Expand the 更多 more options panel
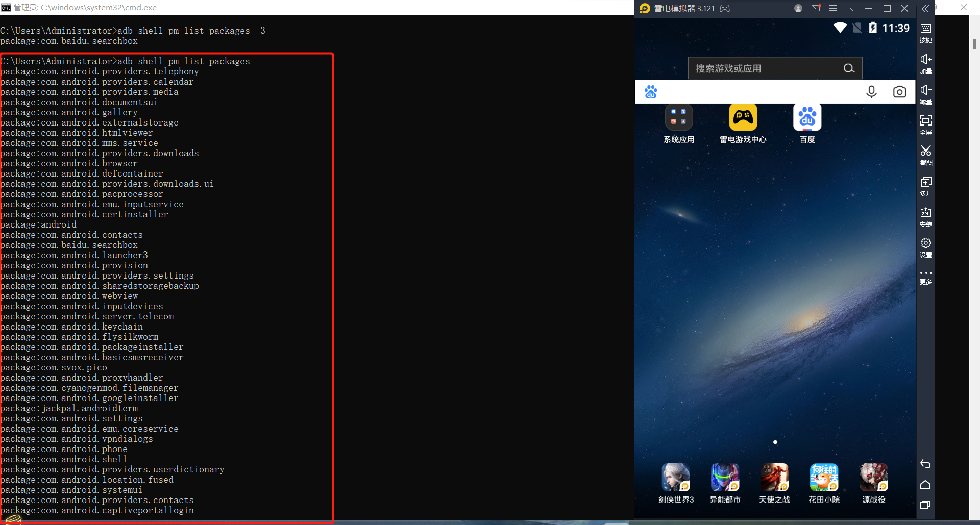Image resolution: width=980 pixels, height=525 pixels. coord(925,276)
